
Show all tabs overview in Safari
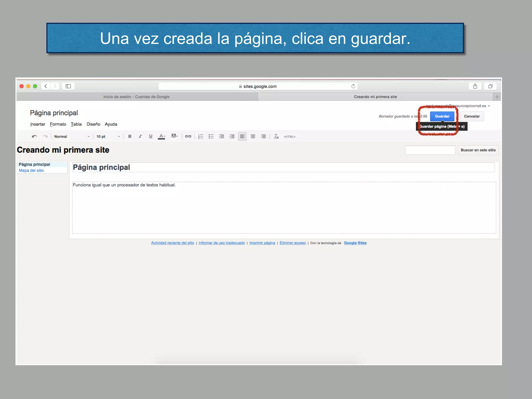click(x=490, y=86)
